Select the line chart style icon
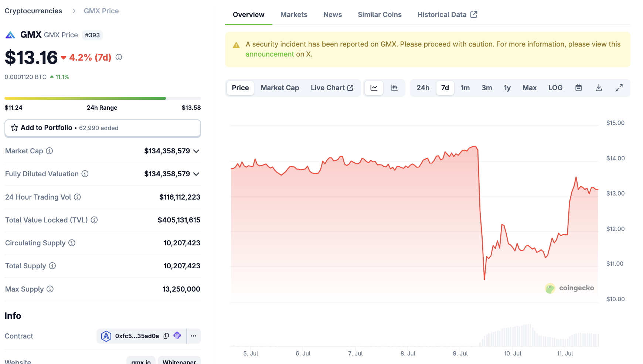 click(x=374, y=88)
